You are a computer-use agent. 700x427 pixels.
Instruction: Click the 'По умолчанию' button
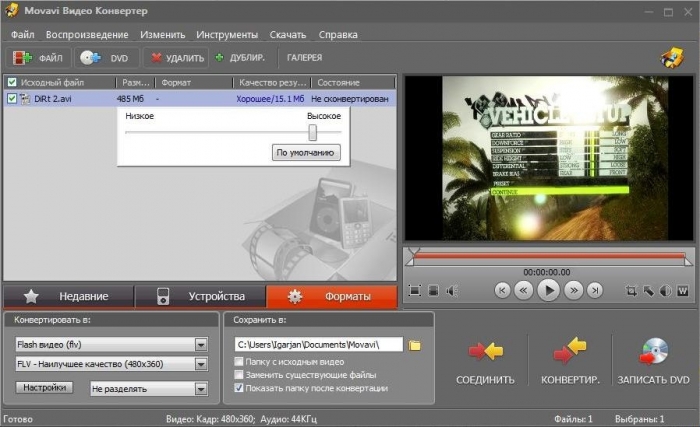tap(307, 153)
